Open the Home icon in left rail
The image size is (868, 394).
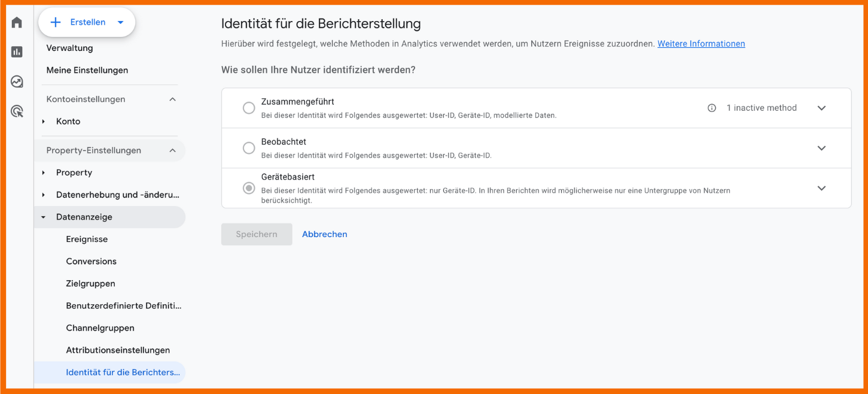(x=17, y=23)
